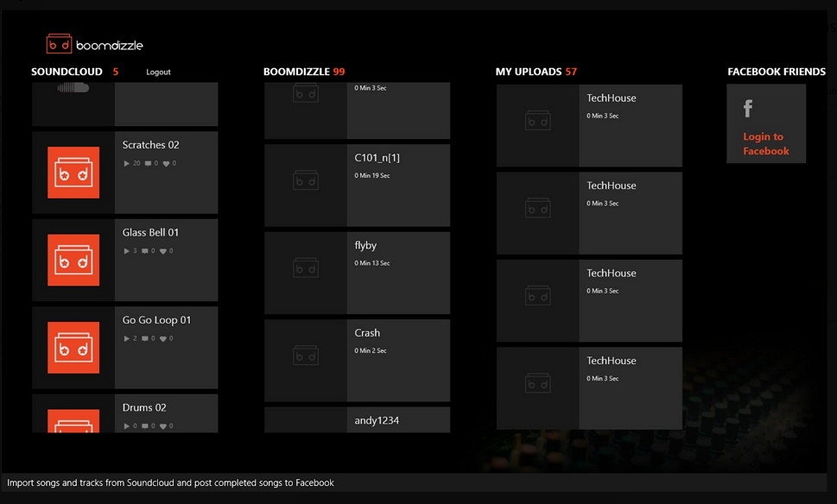Select the flyby track title
837x504 pixels.
[365, 245]
